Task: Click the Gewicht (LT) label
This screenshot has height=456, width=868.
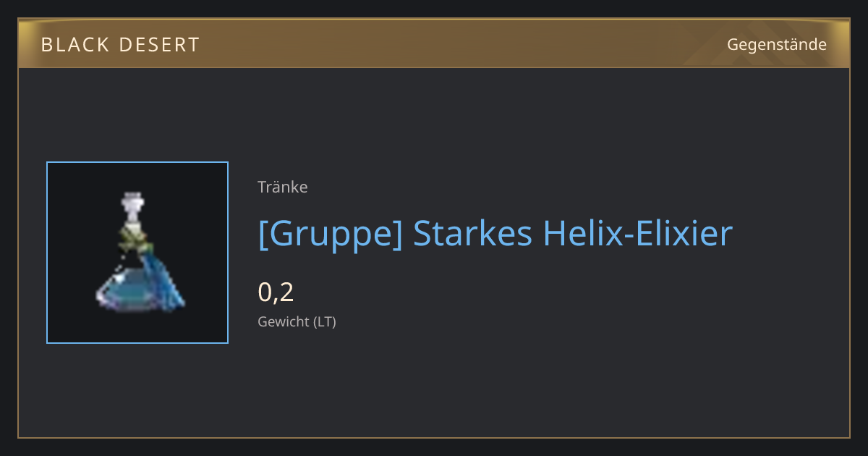Action: coord(297,321)
